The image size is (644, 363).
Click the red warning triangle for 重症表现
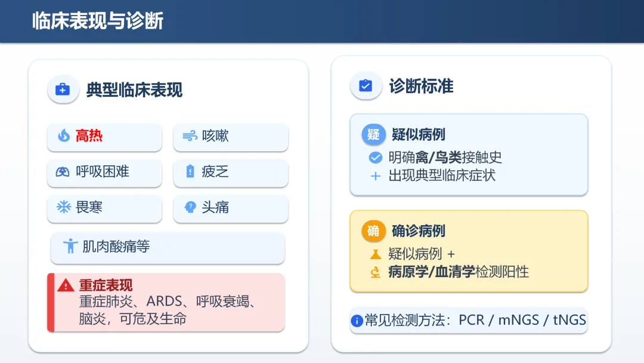(x=66, y=285)
